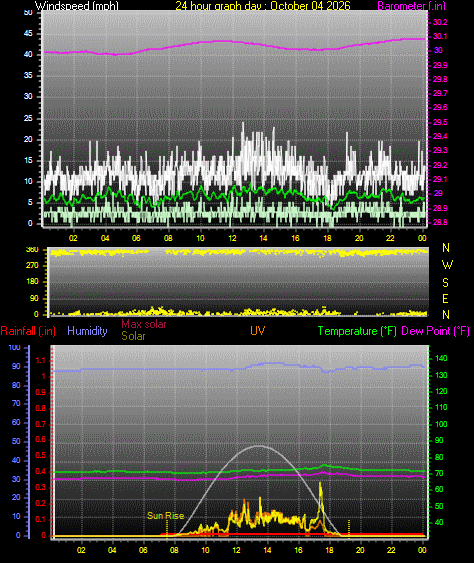
Task: Click the 40 temperature axis value
Action: coord(439,522)
